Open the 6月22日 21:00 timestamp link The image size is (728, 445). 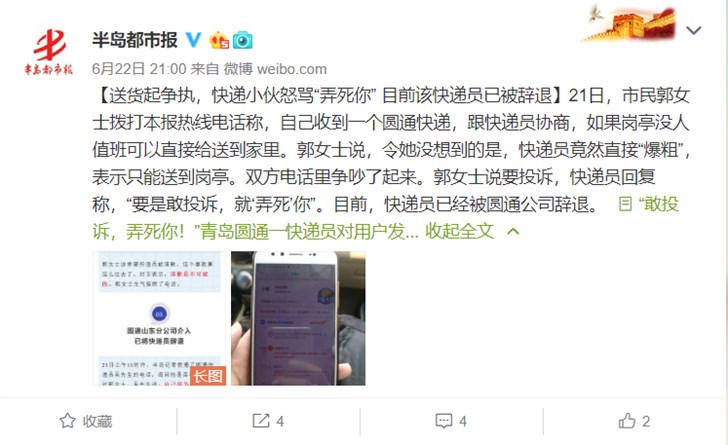139,69
